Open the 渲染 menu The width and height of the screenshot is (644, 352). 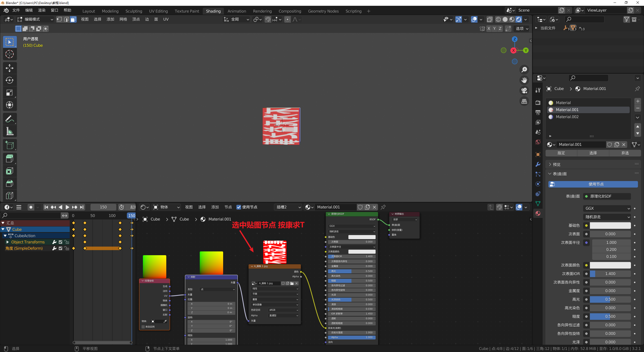pos(42,10)
